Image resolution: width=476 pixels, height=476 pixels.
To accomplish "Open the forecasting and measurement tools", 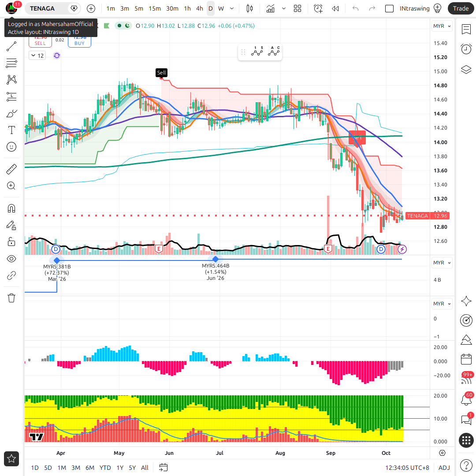I will coord(11,97).
